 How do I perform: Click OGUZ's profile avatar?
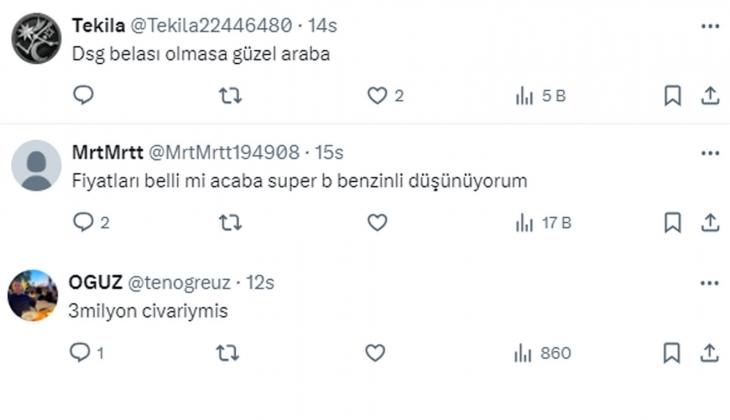(x=36, y=295)
